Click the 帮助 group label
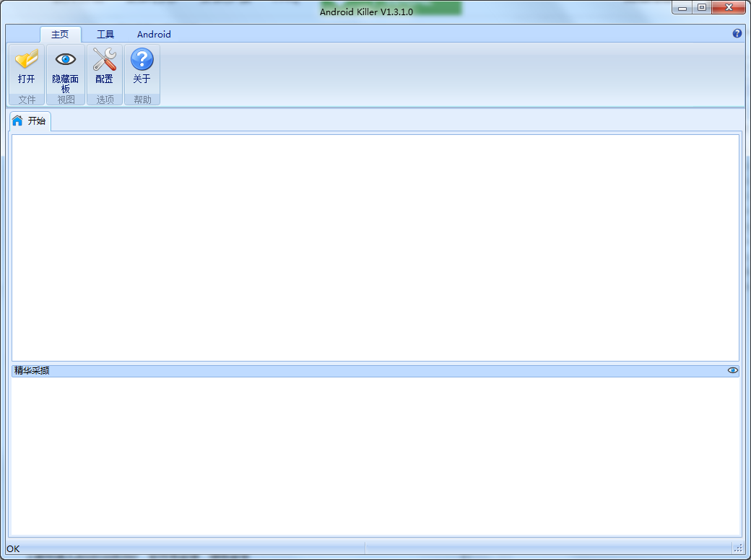751x560 pixels. coord(142,100)
